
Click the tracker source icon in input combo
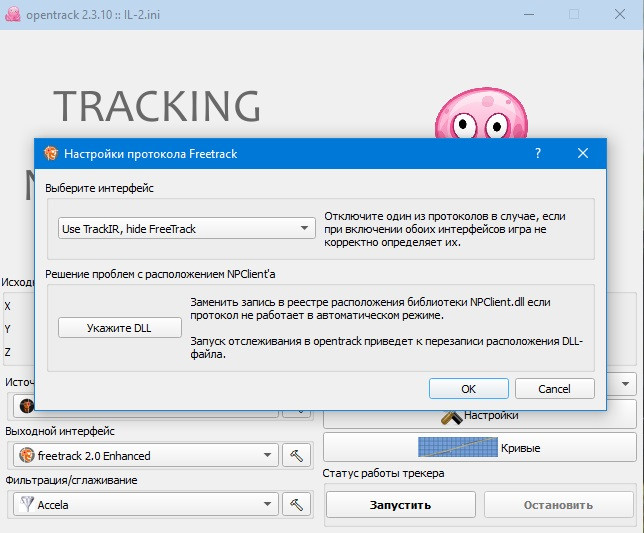click(x=27, y=406)
